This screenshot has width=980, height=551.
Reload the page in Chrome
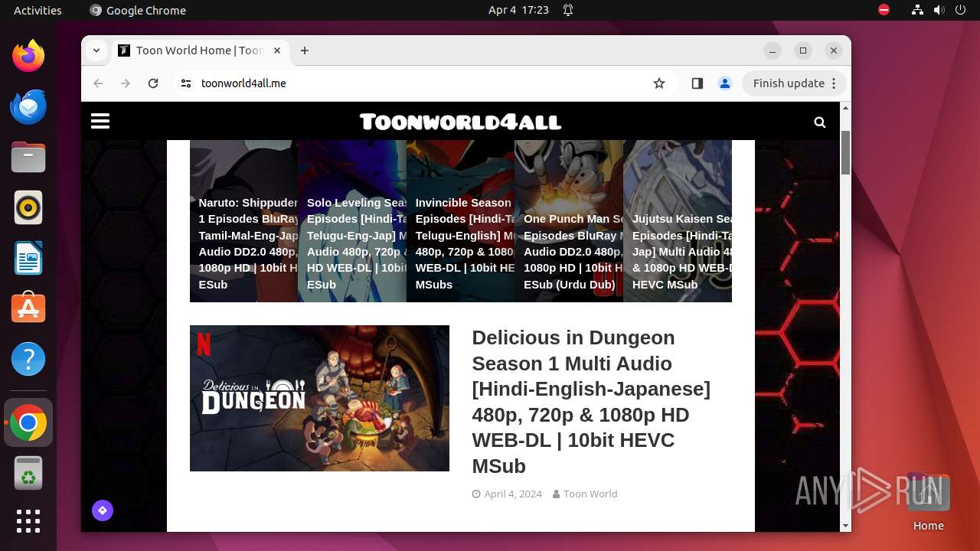click(153, 83)
